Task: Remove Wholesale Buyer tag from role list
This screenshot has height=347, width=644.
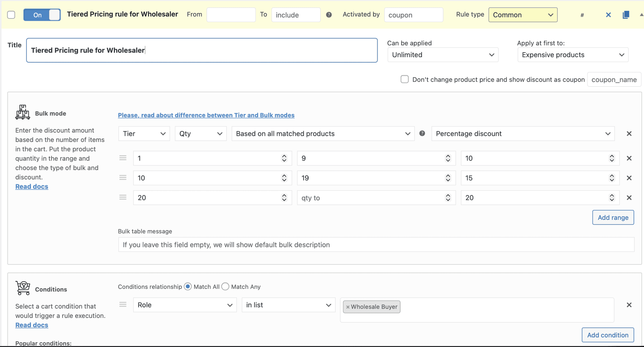Action: point(348,307)
